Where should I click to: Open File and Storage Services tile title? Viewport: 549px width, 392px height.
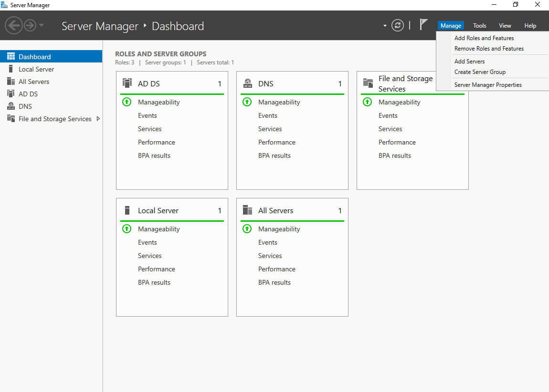pyautogui.click(x=405, y=83)
